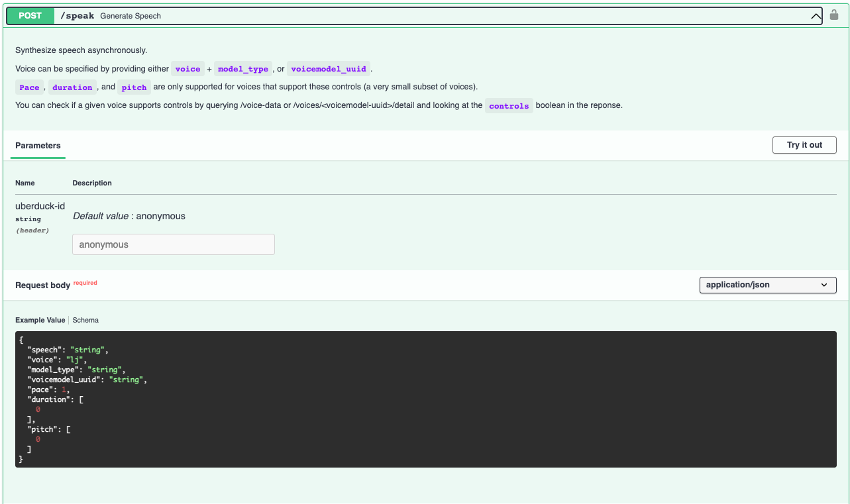Click the pitch parameter badge
This screenshot has height=504, width=850.
click(x=134, y=87)
